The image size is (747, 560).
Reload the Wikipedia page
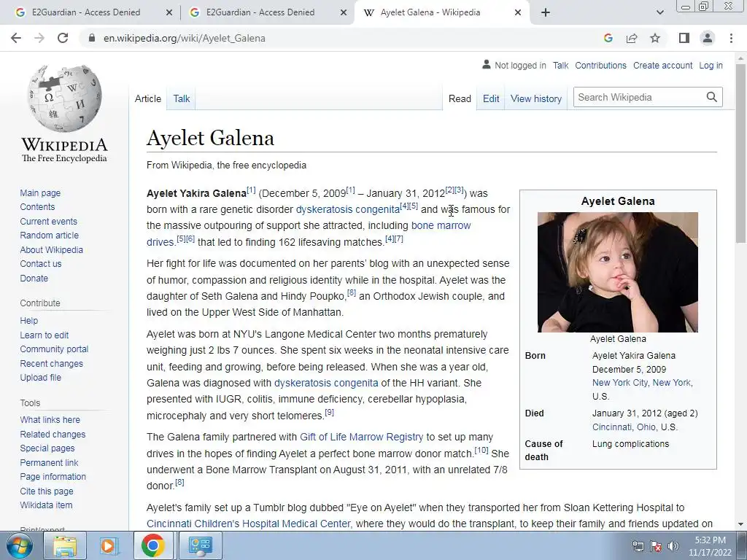[63, 38]
